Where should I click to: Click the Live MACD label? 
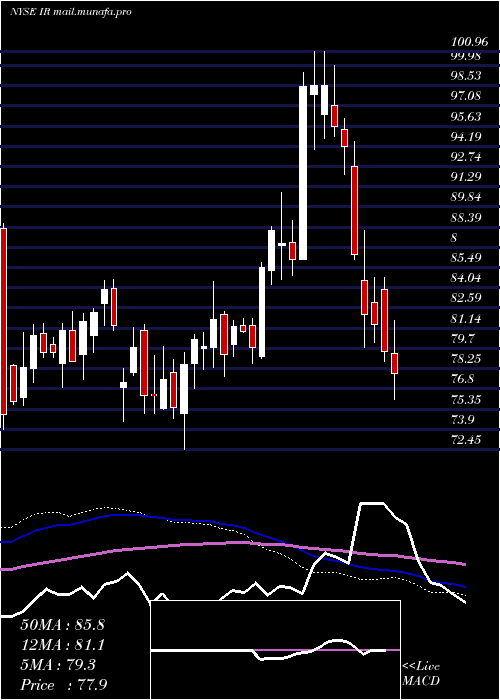[421, 673]
